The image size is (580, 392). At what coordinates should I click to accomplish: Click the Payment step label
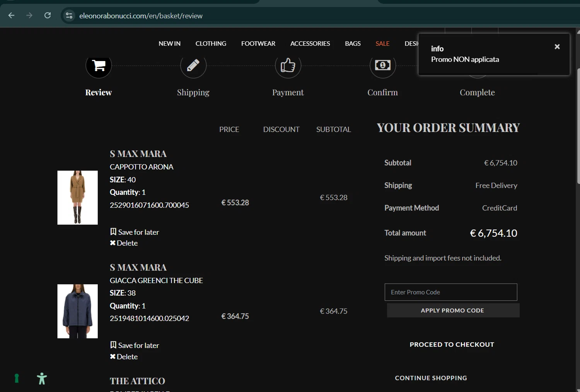[x=288, y=92]
